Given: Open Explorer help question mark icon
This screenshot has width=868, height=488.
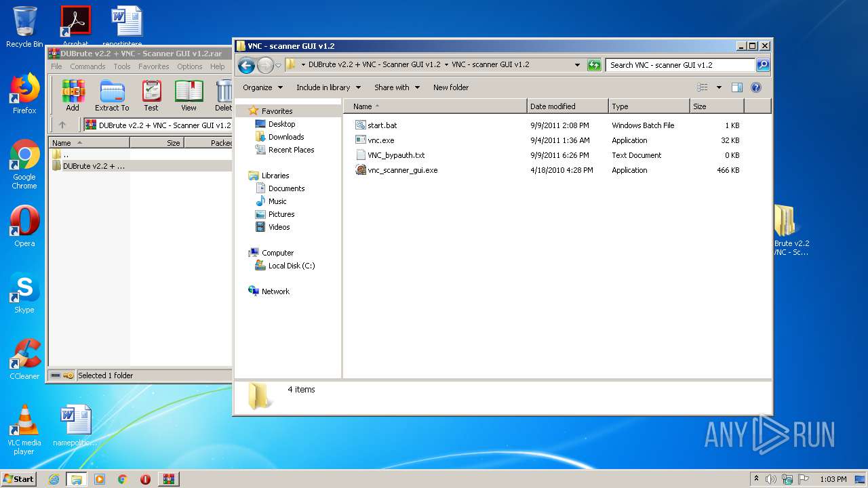Looking at the screenshot, I should point(756,87).
